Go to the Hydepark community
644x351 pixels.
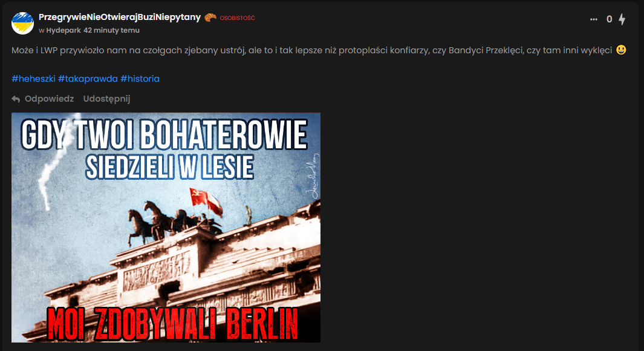(63, 30)
